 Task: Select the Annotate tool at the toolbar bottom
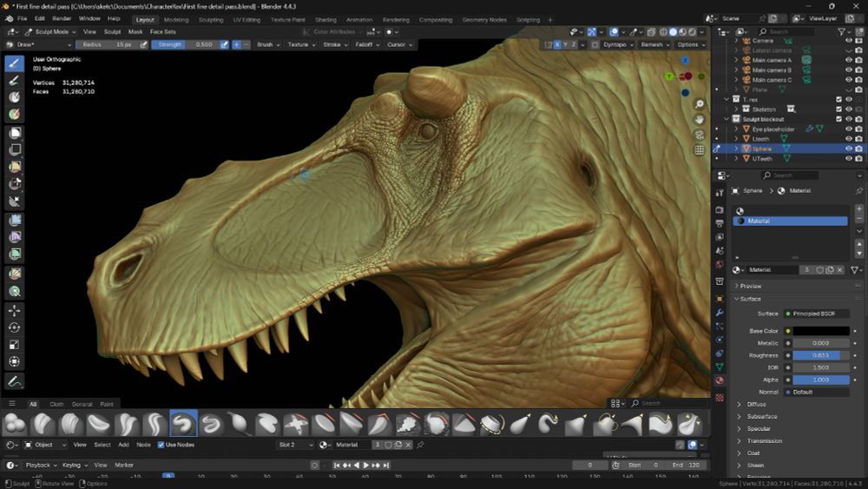15,381
